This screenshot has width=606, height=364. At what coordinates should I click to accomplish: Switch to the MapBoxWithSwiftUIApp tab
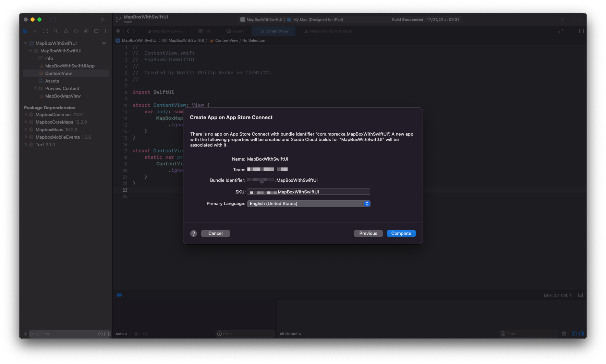click(328, 31)
